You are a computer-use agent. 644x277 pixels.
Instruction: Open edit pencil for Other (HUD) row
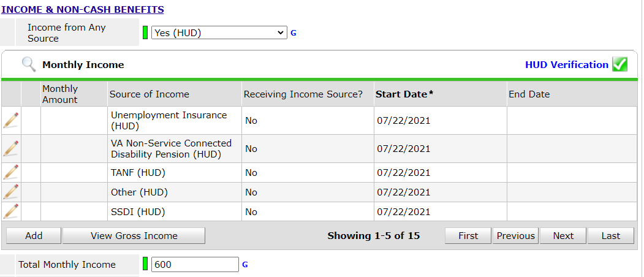click(11, 192)
